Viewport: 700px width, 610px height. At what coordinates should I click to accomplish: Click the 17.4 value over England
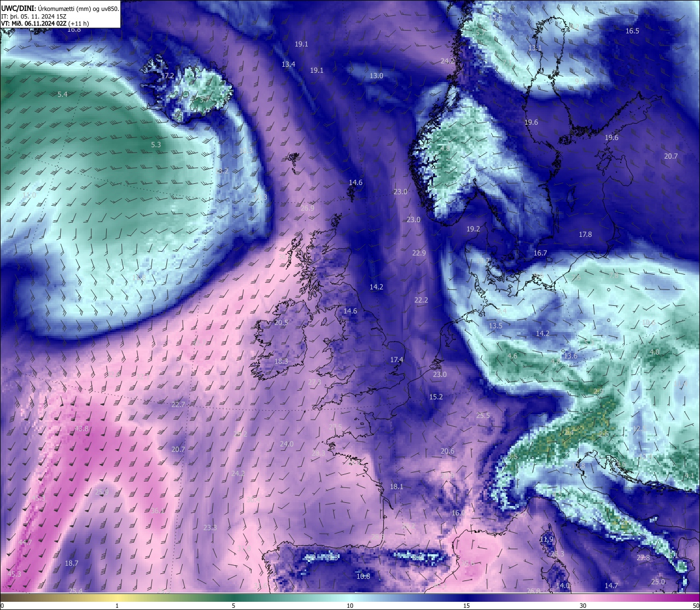(396, 359)
